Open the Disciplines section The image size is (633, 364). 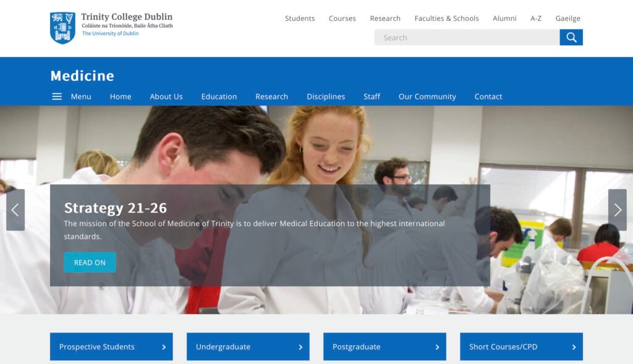[326, 96]
